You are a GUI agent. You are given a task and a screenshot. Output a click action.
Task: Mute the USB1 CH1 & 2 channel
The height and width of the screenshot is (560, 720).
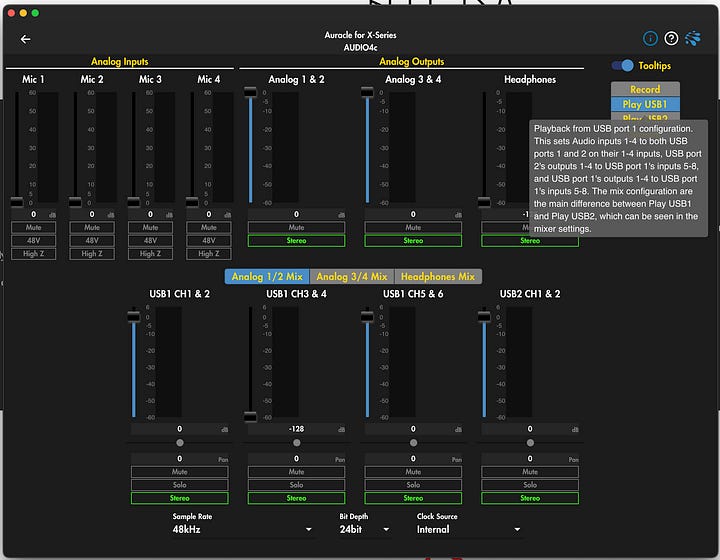[x=180, y=472]
